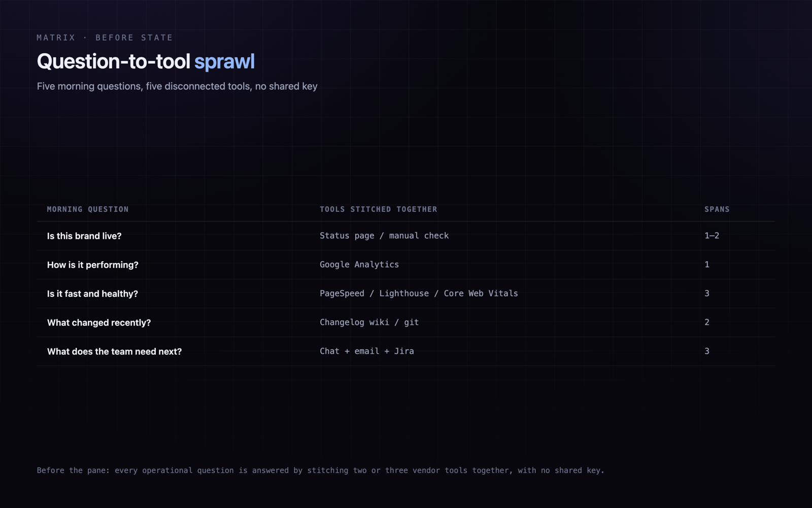Click the 'Question-to-tool sprawl' title
The width and height of the screenshot is (812, 508).
(146, 61)
